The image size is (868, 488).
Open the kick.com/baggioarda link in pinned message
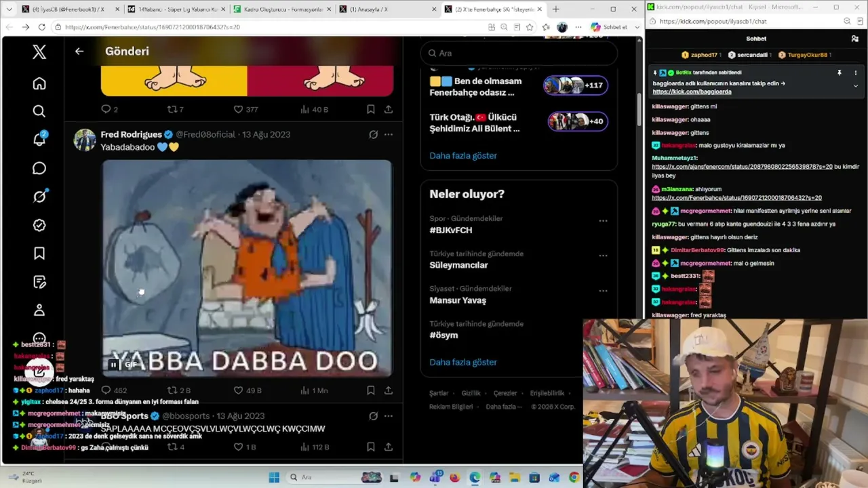coord(692,91)
